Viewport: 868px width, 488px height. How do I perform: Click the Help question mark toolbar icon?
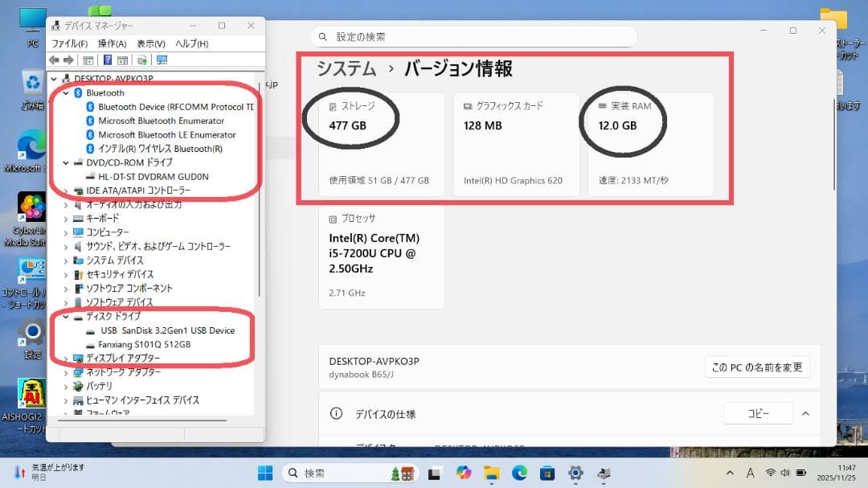coord(108,59)
